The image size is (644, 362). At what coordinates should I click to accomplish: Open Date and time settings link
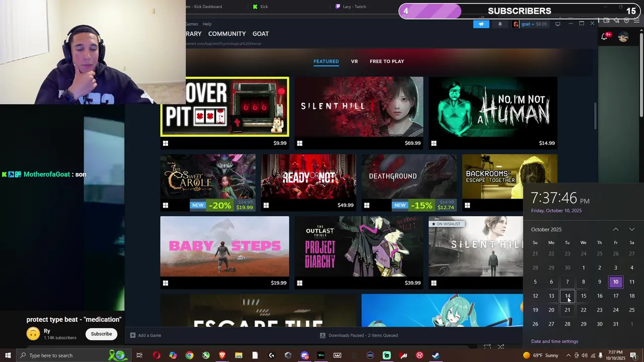[x=554, y=341]
